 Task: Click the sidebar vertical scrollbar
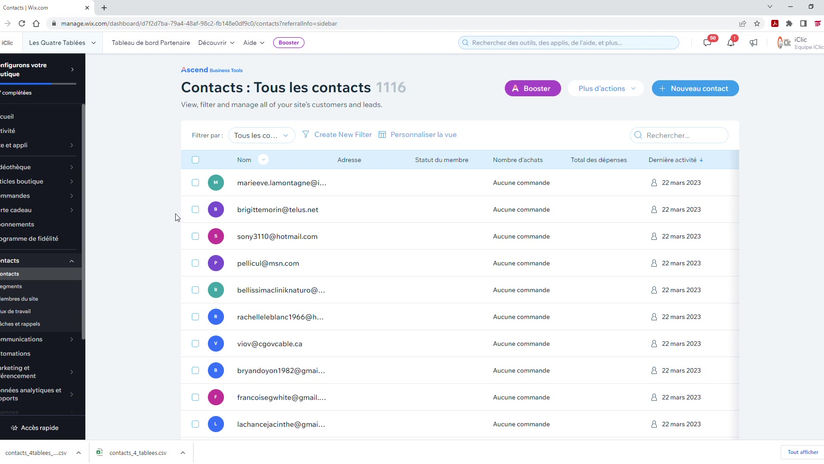pos(83,221)
